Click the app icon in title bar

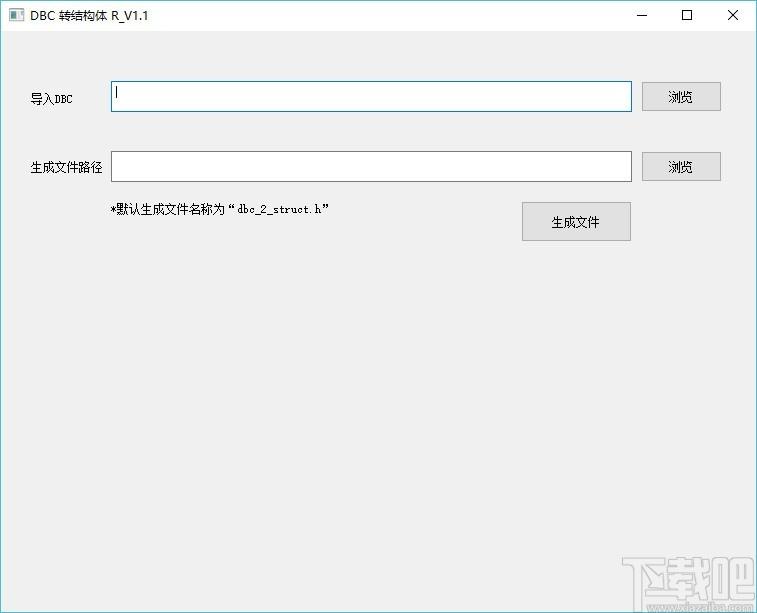point(16,15)
